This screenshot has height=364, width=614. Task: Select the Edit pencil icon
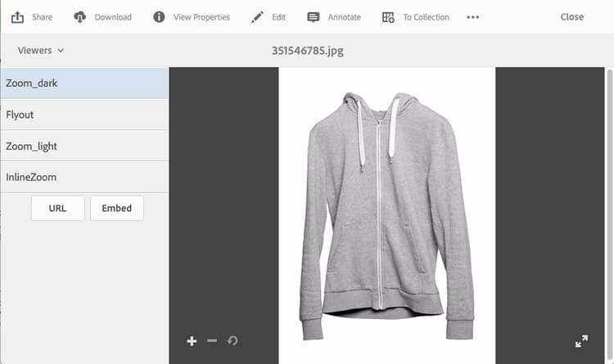[x=257, y=17]
